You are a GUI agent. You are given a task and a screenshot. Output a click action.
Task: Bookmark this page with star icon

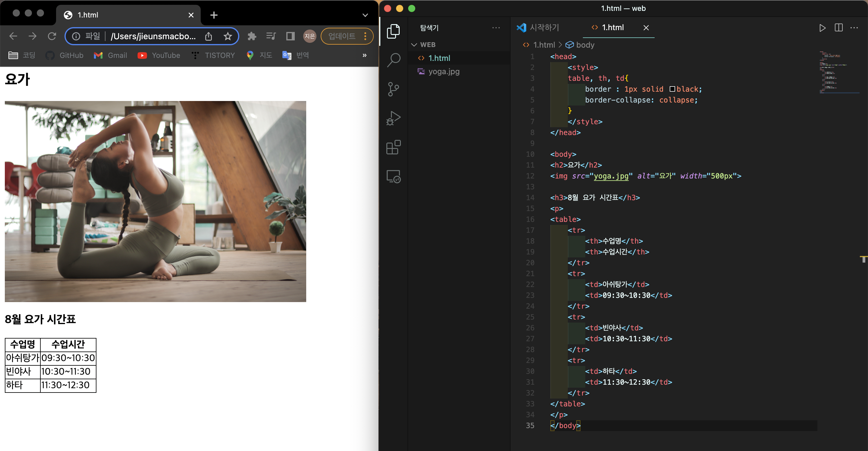point(228,36)
